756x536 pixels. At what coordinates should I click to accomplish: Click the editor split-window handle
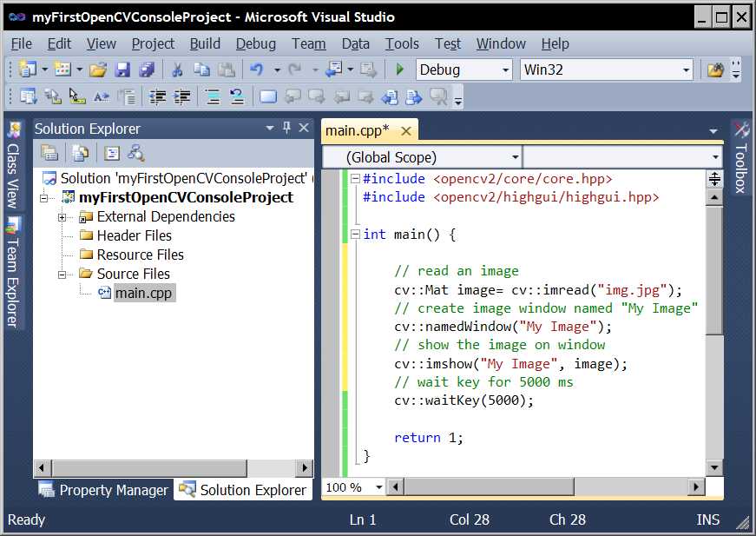coord(714,179)
